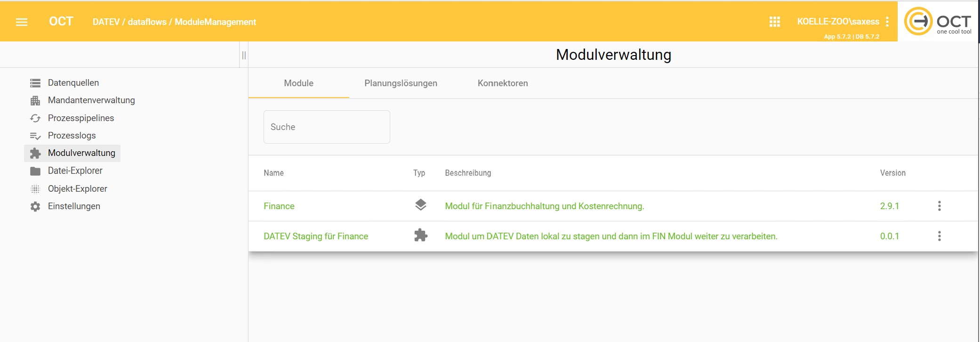Expand the three-dot menu for Finance row
The height and width of the screenshot is (342, 980).
pyautogui.click(x=939, y=206)
